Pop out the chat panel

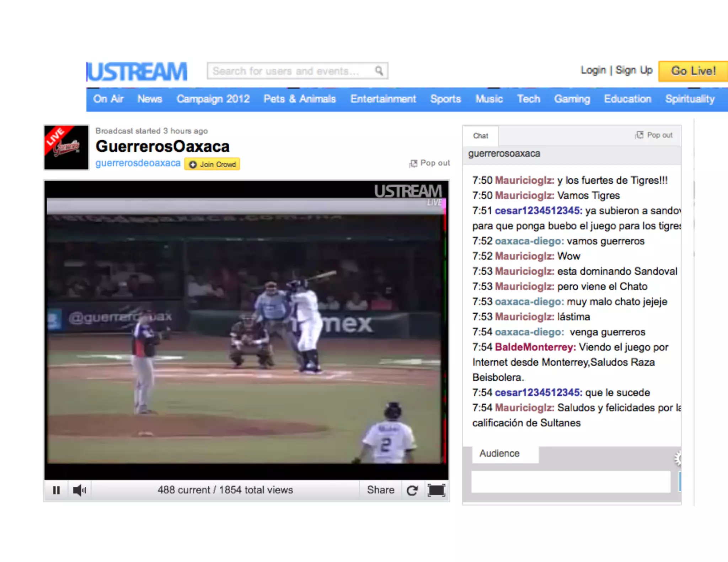[x=654, y=135]
